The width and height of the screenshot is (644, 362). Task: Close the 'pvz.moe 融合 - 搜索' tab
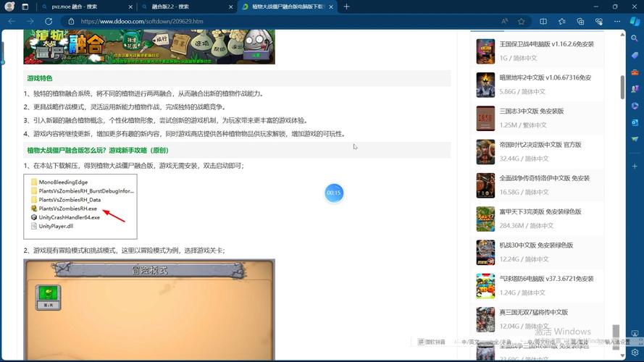pos(130,7)
